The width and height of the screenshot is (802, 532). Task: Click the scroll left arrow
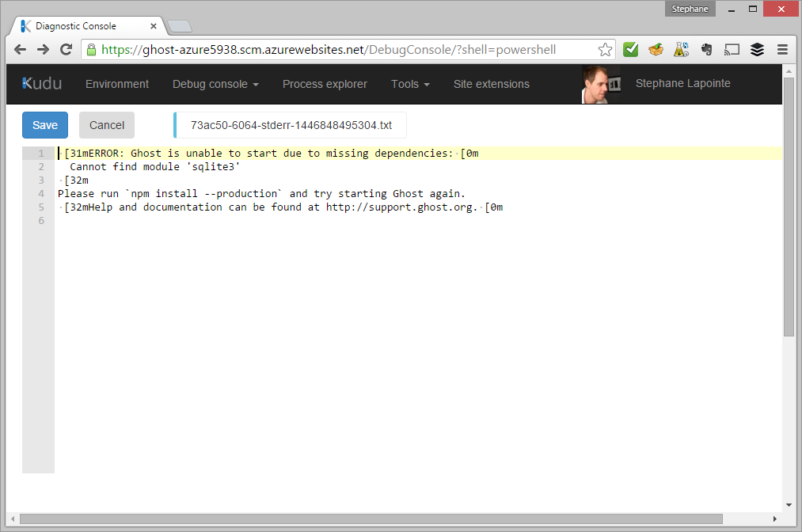13,519
